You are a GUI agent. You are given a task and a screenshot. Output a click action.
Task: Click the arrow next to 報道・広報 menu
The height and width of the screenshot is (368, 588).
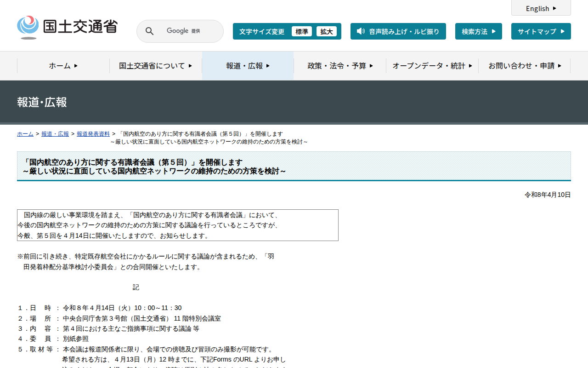pyautogui.click(x=268, y=66)
